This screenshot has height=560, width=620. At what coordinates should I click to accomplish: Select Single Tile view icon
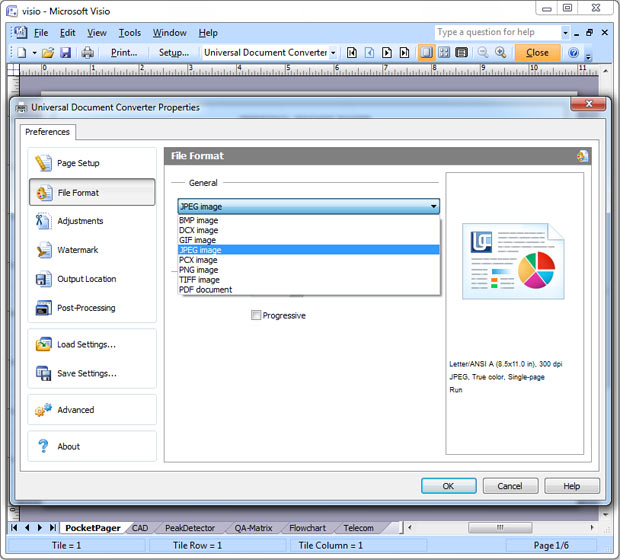coord(426,53)
